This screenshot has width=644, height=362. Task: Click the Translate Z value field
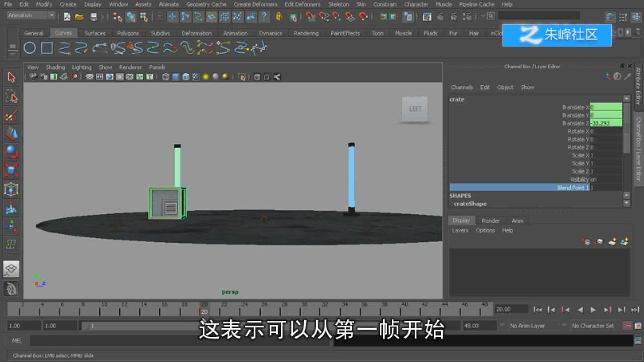606,123
